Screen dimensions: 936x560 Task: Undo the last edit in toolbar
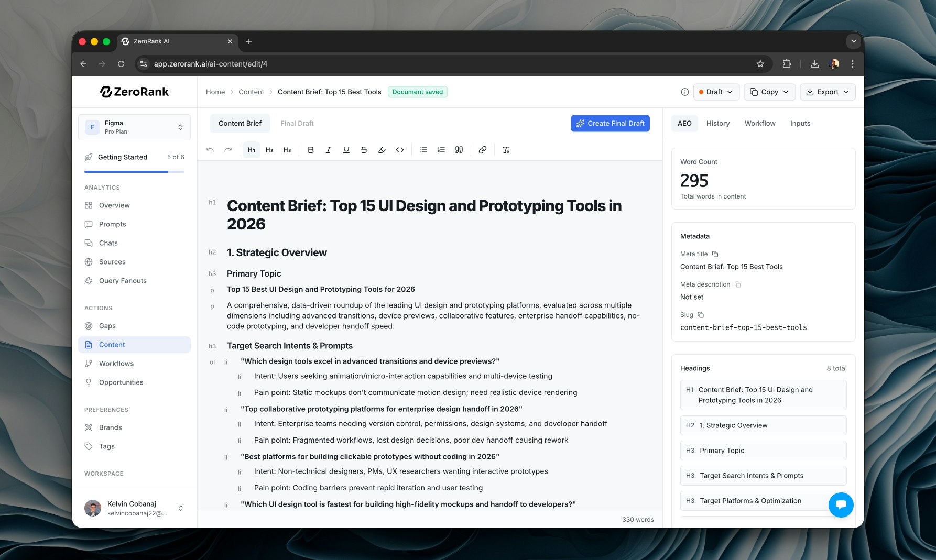click(x=210, y=150)
